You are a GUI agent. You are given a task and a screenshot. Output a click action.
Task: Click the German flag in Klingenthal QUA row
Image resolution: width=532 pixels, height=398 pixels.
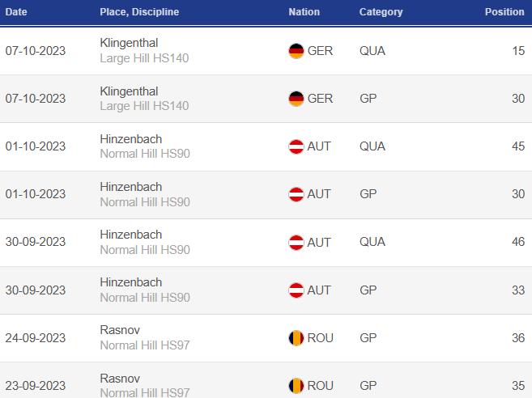296,51
